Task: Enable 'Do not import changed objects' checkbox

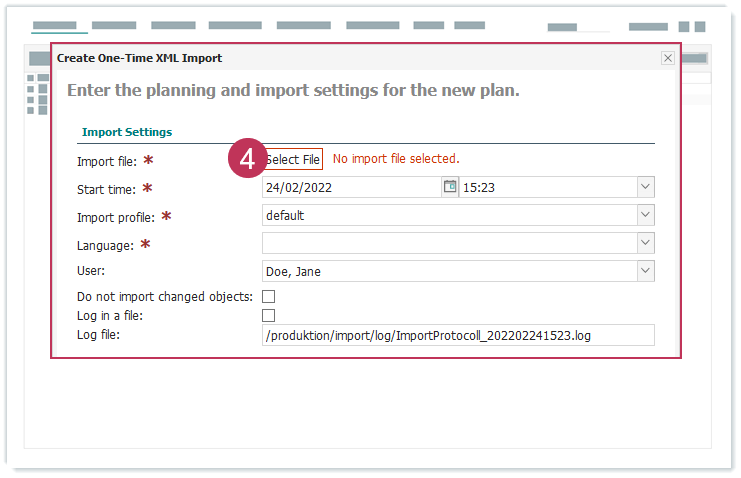Action: coord(268,297)
